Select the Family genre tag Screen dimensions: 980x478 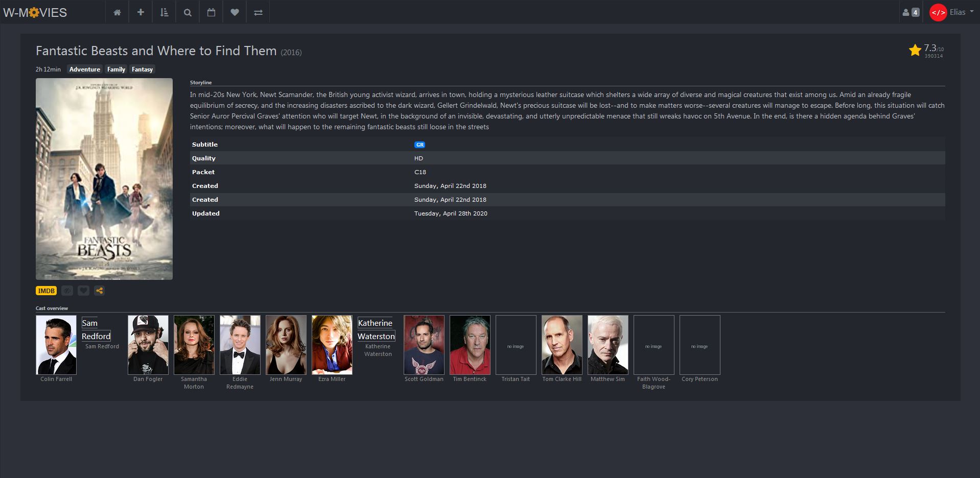(116, 69)
